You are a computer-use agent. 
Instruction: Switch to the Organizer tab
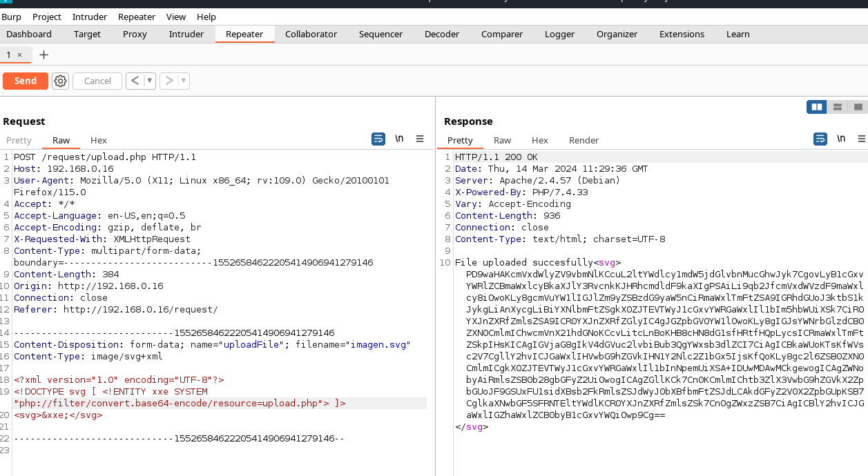[617, 34]
